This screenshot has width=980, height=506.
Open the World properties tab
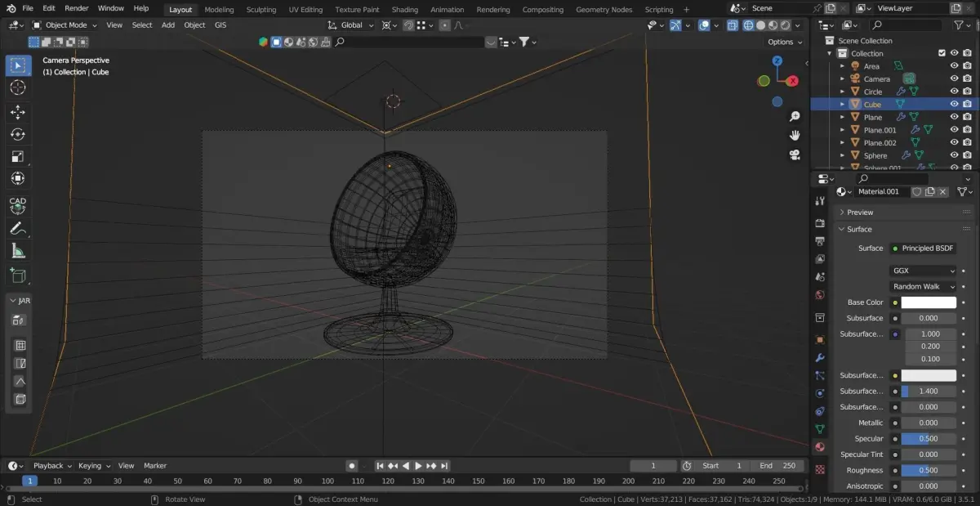[x=820, y=294]
